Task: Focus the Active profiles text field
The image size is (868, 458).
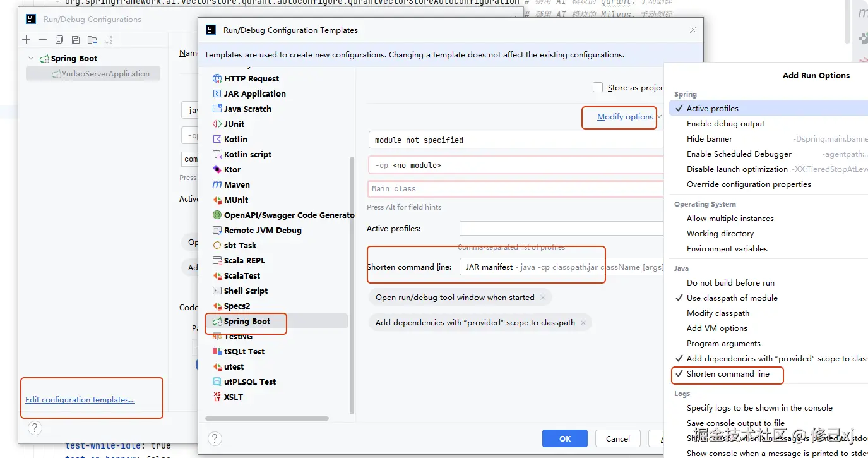Action: tap(562, 229)
